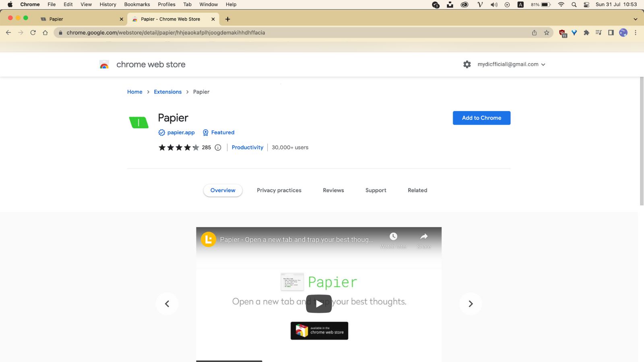Open macOS Control Center icon
Image resolution: width=644 pixels, height=362 pixels.
pyautogui.click(x=586, y=4)
